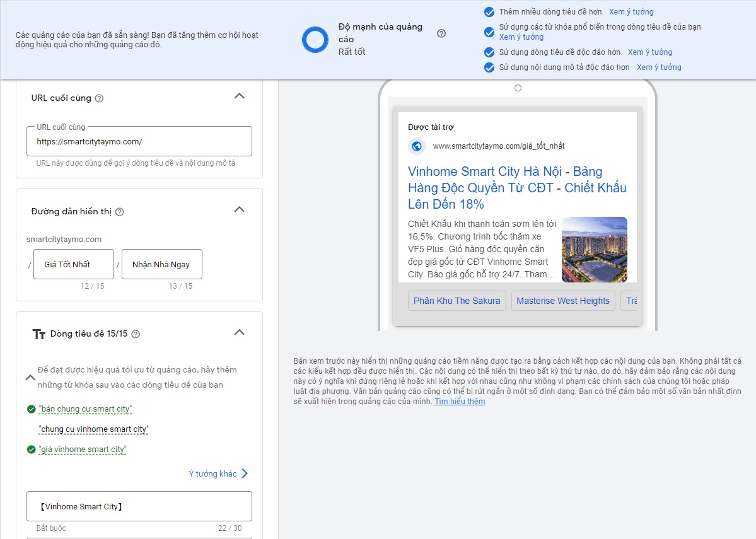Open Xem ý tưởng for adding more headlines
The width and height of the screenshot is (756, 539).
[631, 12]
